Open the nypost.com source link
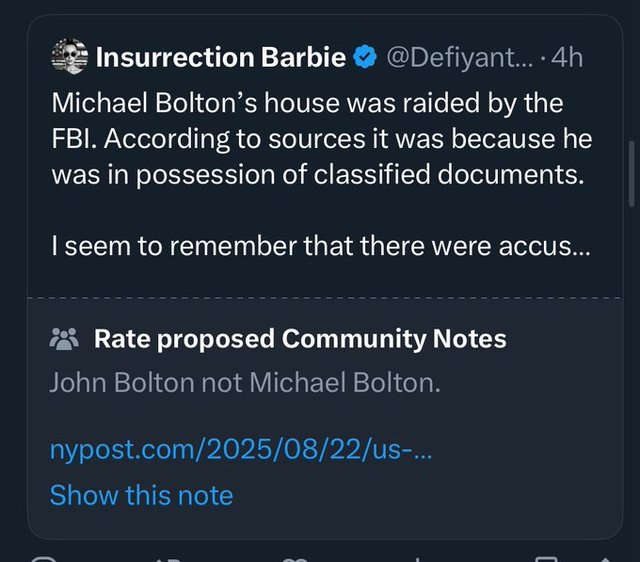This screenshot has height=562, width=640. (240, 451)
